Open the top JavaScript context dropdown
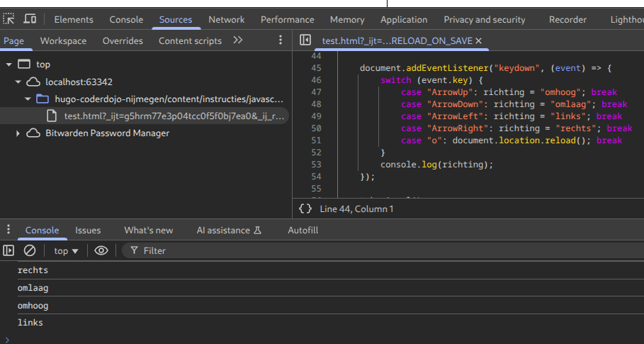The image size is (644, 344). [x=67, y=250]
